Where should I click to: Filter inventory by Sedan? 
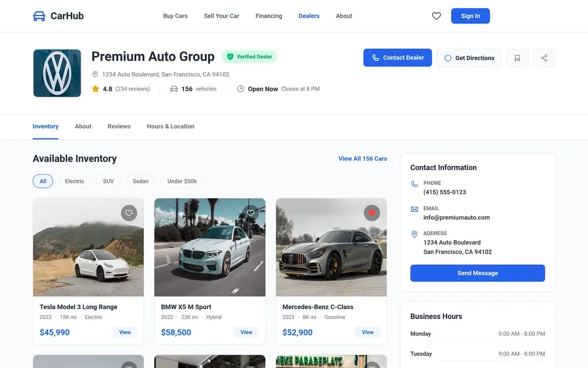[x=141, y=181]
